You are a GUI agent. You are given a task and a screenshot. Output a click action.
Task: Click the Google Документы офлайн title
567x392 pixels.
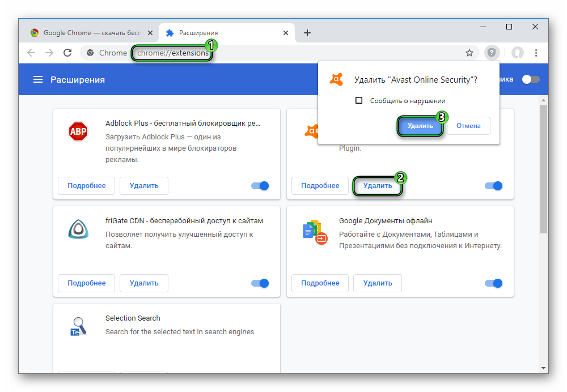(386, 221)
